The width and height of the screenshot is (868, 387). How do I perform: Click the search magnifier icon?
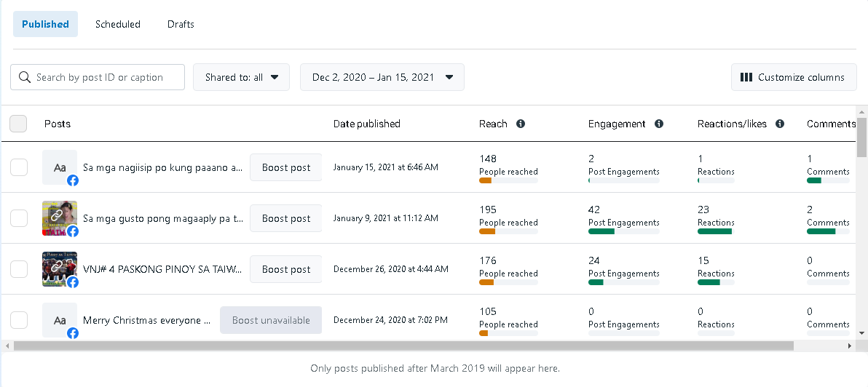point(25,77)
